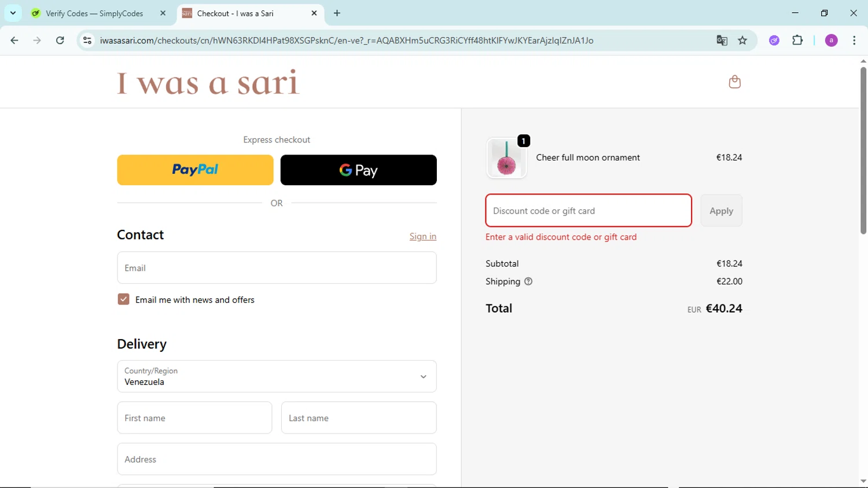Click the Total amount €40.24
The height and width of the screenshot is (488, 868).
[x=724, y=309]
